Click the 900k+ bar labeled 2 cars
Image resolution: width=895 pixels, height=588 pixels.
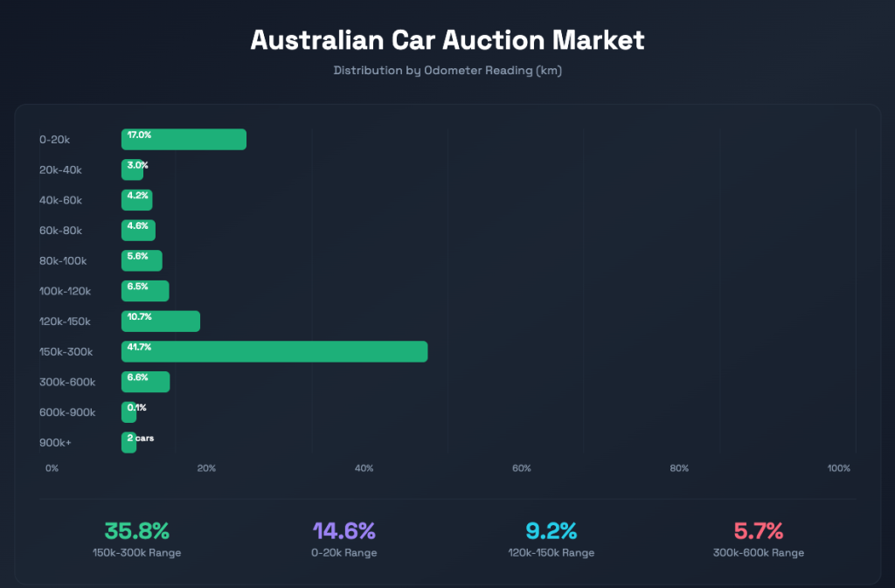128,442
